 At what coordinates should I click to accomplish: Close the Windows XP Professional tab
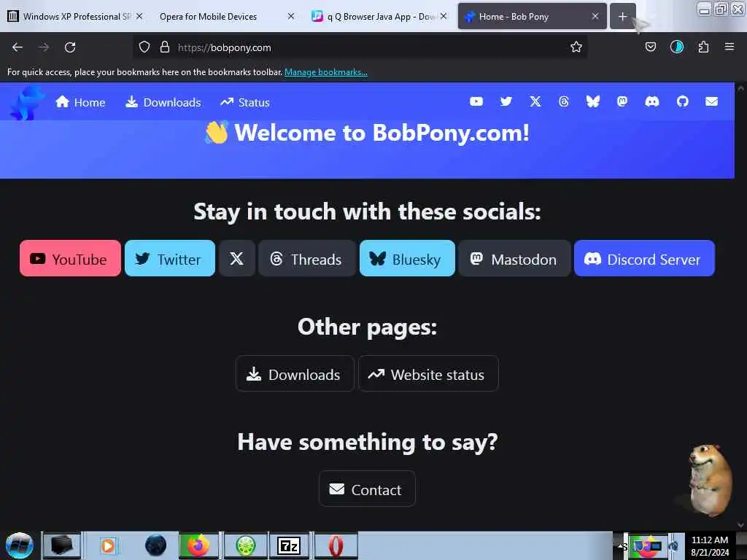pyautogui.click(x=139, y=17)
